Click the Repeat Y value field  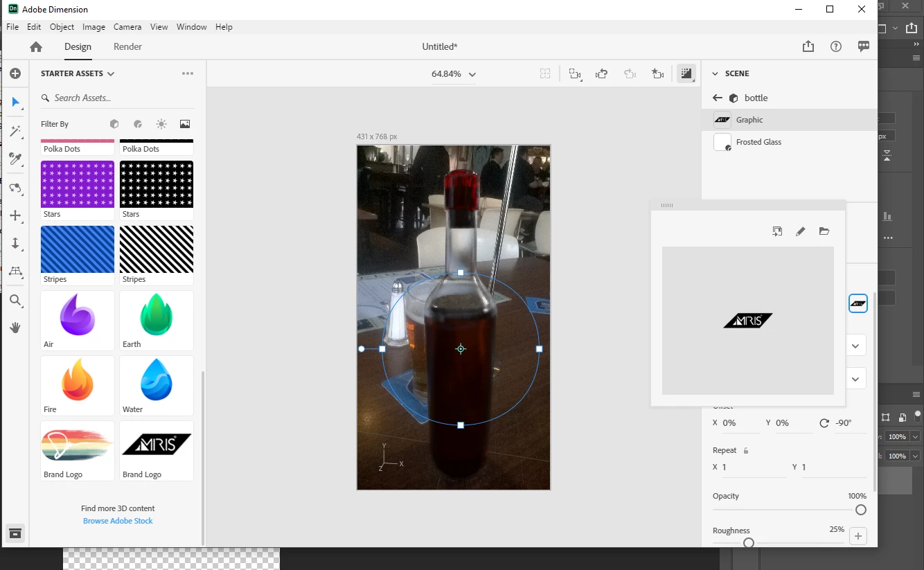tap(833, 467)
